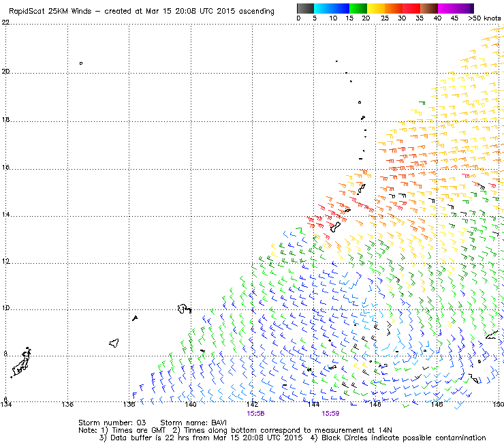
Task: Click the 'RapidScat 25KM Winds' title text
Action: [50, 12]
